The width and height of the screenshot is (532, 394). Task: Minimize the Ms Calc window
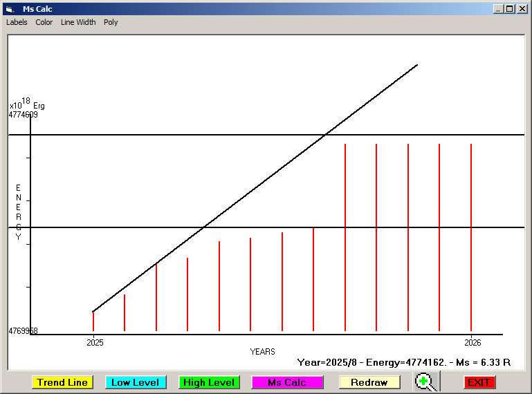coord(498,9)
